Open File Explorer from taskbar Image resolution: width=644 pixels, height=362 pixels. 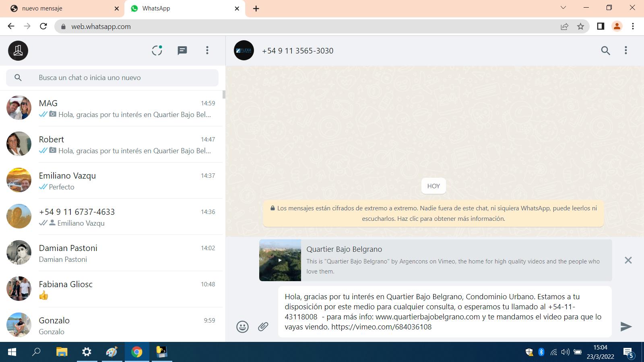point(62,352)
